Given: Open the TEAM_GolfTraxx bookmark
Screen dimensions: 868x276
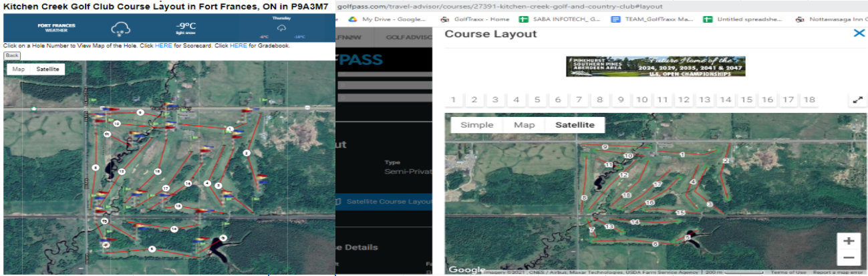Looking at the screenshot, I should point(653,19).
